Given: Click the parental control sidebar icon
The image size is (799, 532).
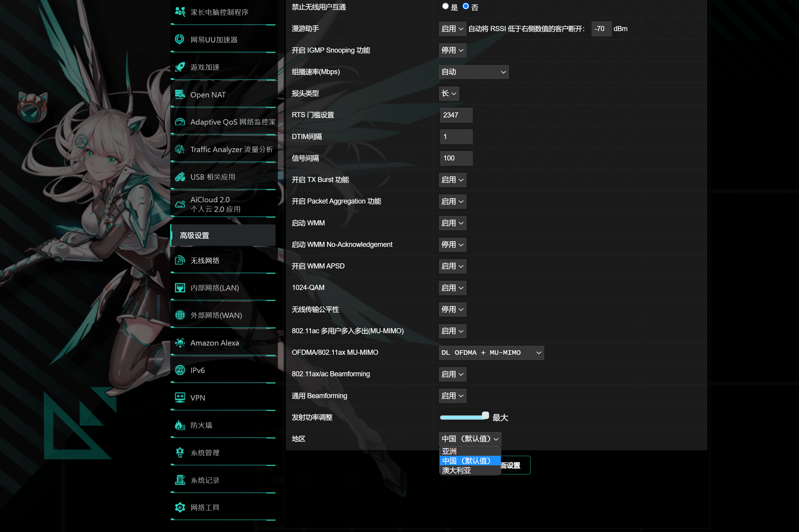Looking at the screenshot, I should pyautogui.click(x=180, y=12).
